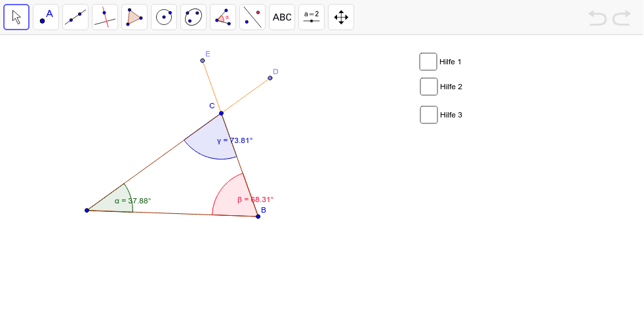The width and height of the screenshot is (644, 332).
Task: Click the 'Hilfe 2' label text
Action: click(451, 87)
